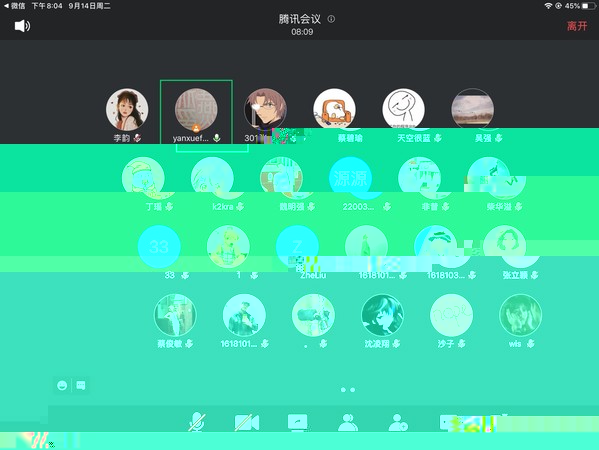Image resolution: width=599 pixels, height=450 pixels.
Task: Click the ZheLiu name label
Action: coord(313,275)
